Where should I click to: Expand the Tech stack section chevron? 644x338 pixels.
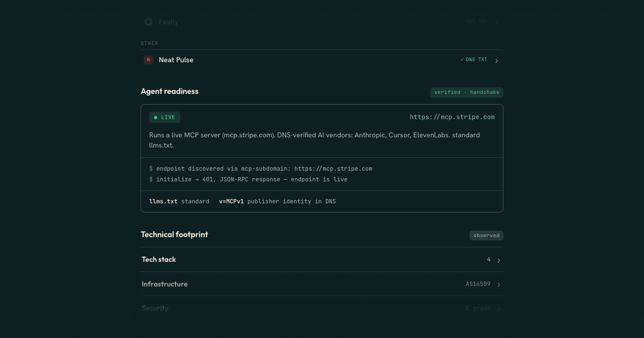click(x=499, y=260)
